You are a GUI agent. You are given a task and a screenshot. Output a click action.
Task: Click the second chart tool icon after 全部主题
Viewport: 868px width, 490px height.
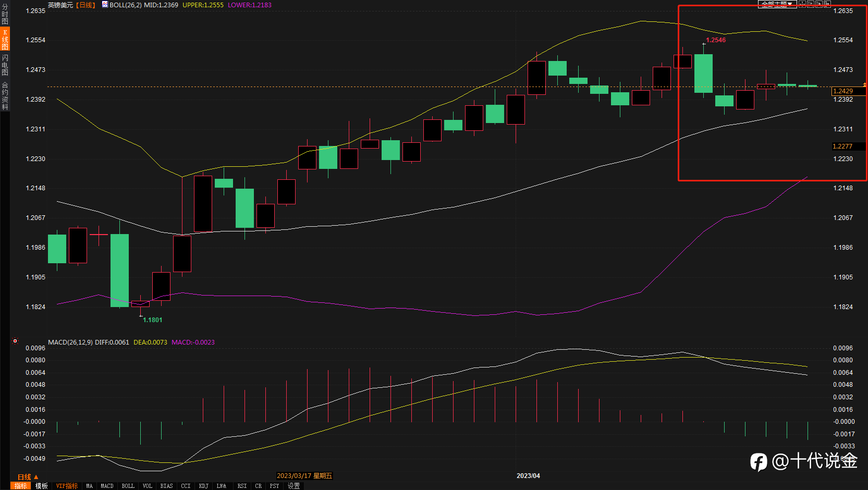coord(811,4)
